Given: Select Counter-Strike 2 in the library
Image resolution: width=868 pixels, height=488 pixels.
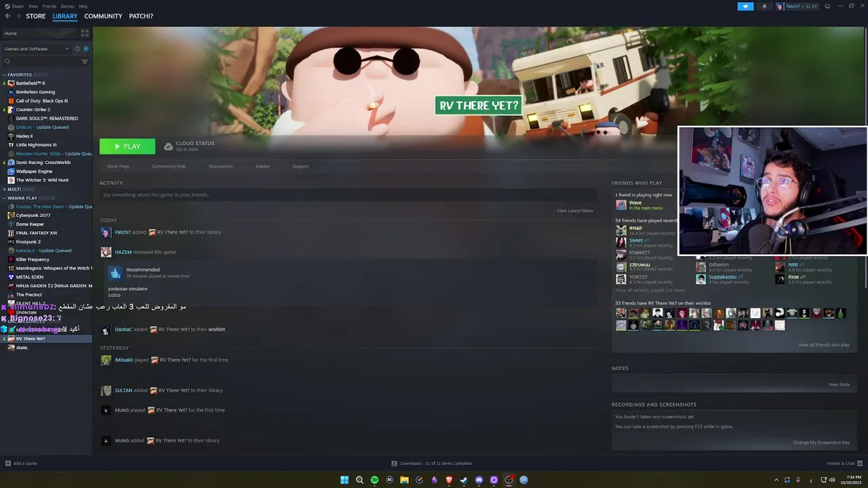Looking at the screenshot, I should point(33,110).
